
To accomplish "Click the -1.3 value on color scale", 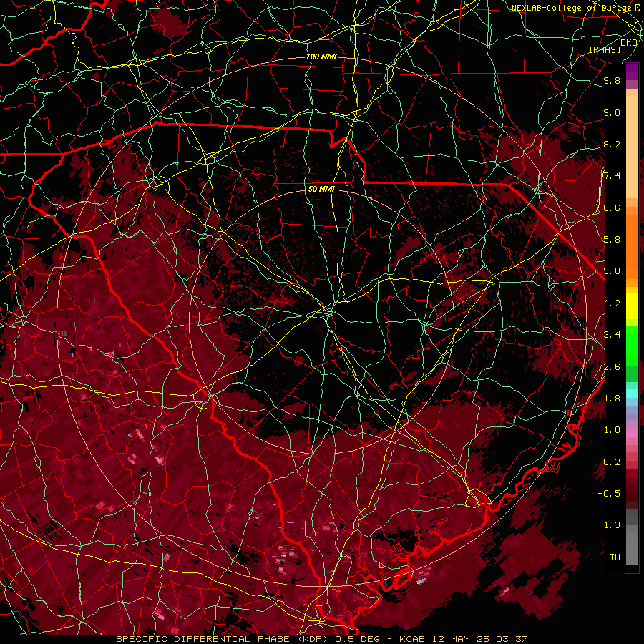I will coord(609,525).
